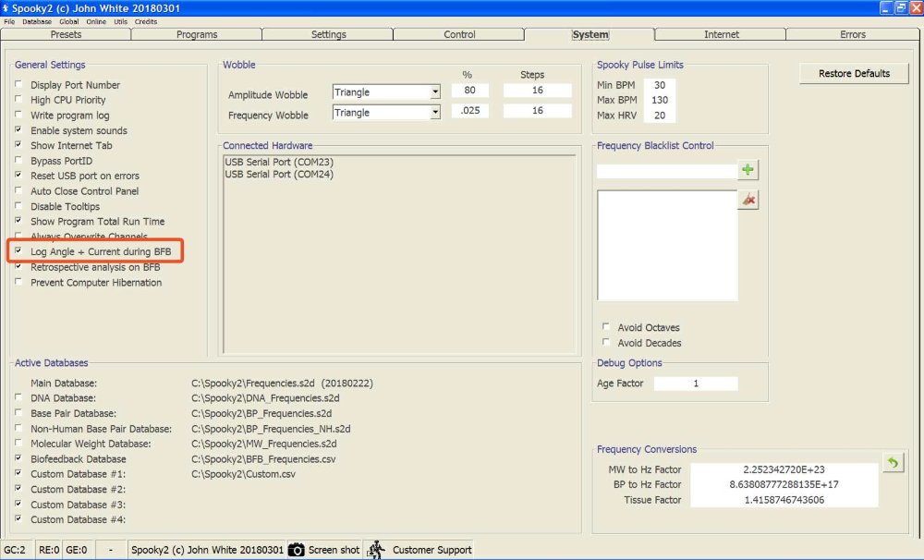This screenshot has width=924, height=560.
Task: Enable Prevent Computer Hibernation
Action: pos(18,282)
